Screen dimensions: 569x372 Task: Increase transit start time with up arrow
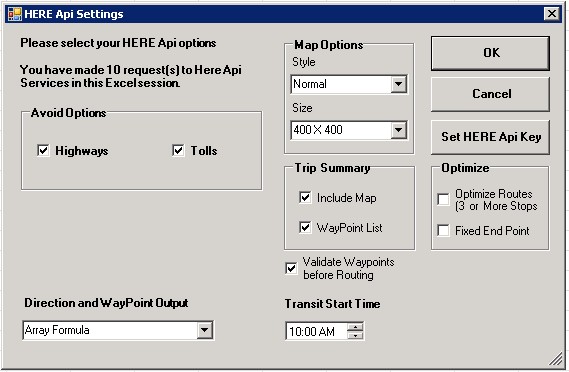click(x=355, y=327)
